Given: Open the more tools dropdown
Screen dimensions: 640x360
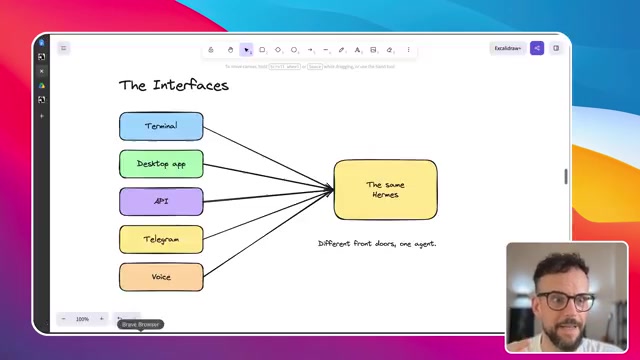Looking at the screenshot, I should 409,50.
